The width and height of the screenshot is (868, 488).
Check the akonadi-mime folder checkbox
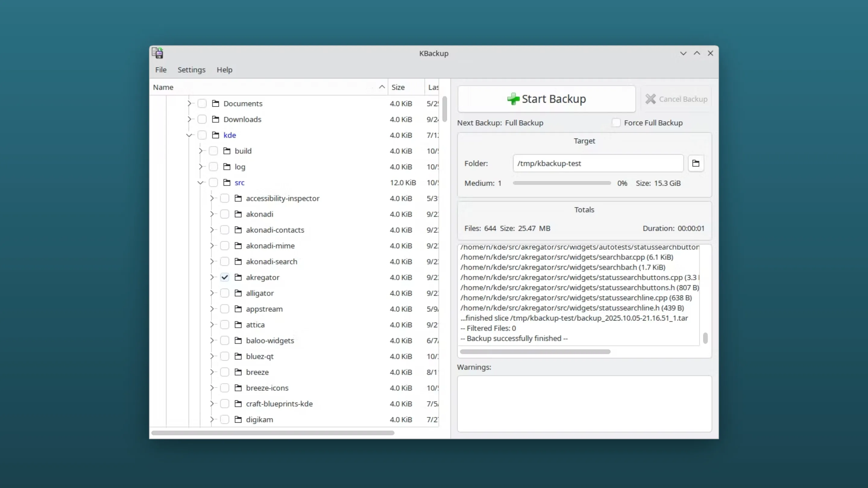[225, 246]
